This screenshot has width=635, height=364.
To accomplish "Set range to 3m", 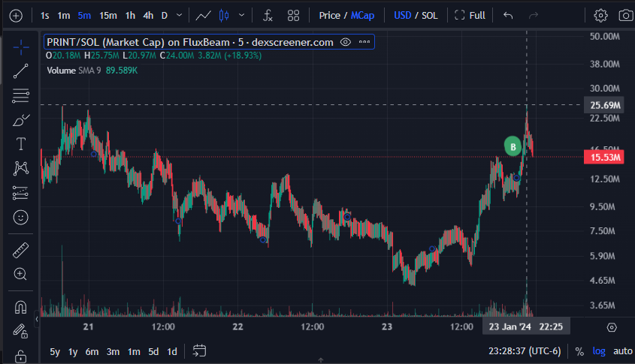I will point(113,352).
